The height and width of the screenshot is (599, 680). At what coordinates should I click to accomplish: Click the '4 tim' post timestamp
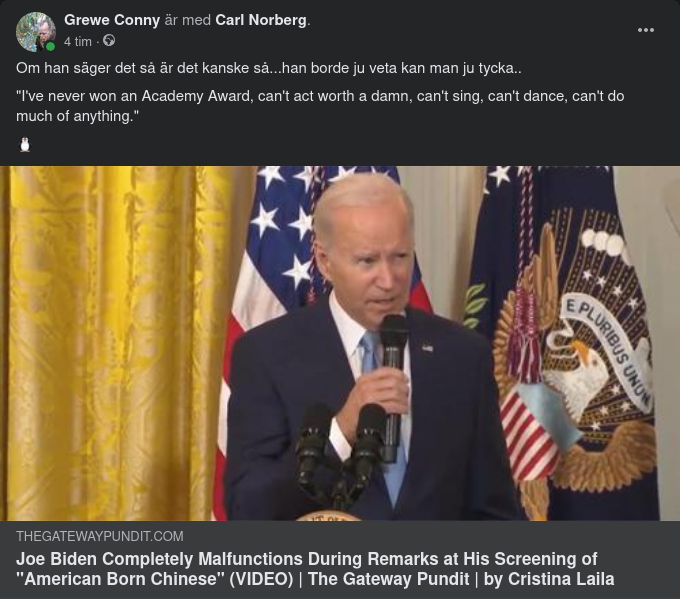78,42
